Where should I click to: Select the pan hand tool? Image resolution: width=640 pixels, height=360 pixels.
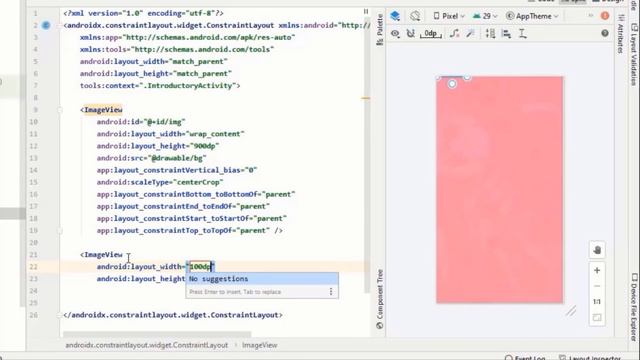(x=597, y=250)
